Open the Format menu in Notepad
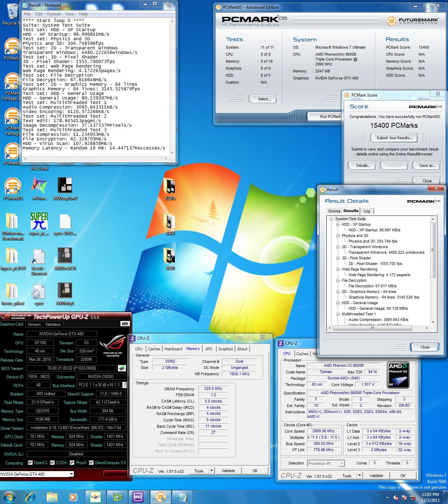This screenshot has height=504, width=448. (54, 14)
